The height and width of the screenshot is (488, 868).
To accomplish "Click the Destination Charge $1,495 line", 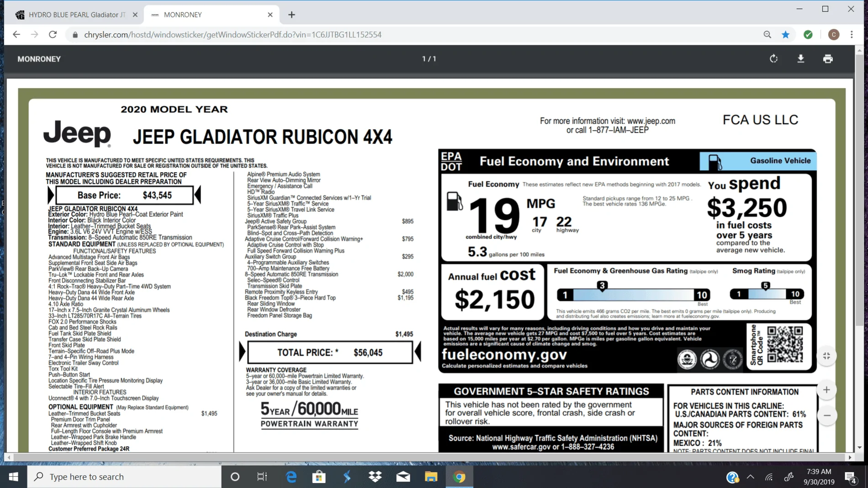I will pos(329,334).
